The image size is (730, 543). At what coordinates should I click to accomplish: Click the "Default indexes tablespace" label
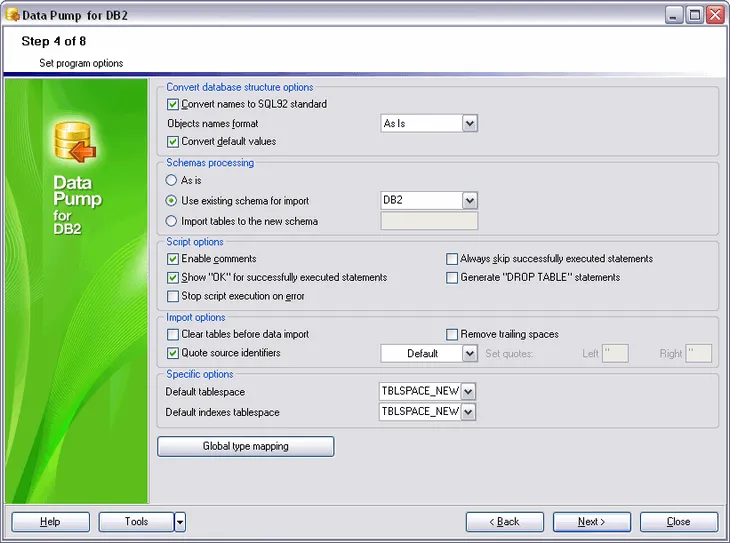pyautogui.click(x=222, y=412)
